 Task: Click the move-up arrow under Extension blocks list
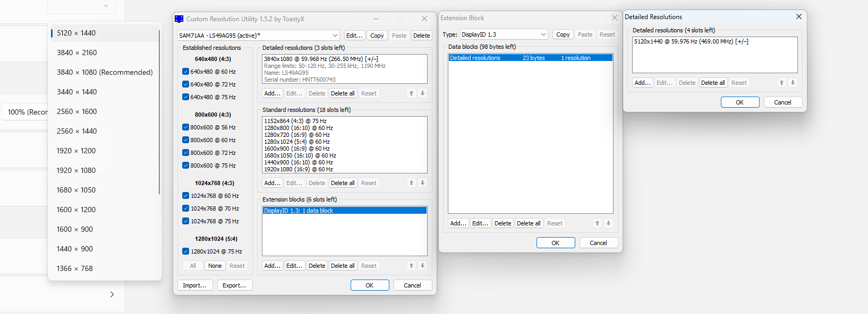(411, 266)
